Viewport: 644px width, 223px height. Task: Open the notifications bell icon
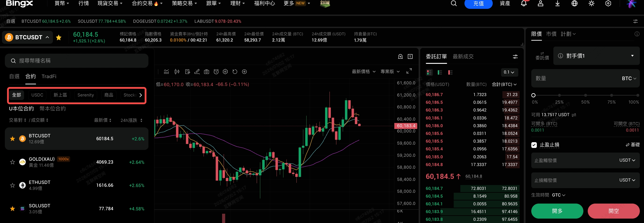(524, 4)
